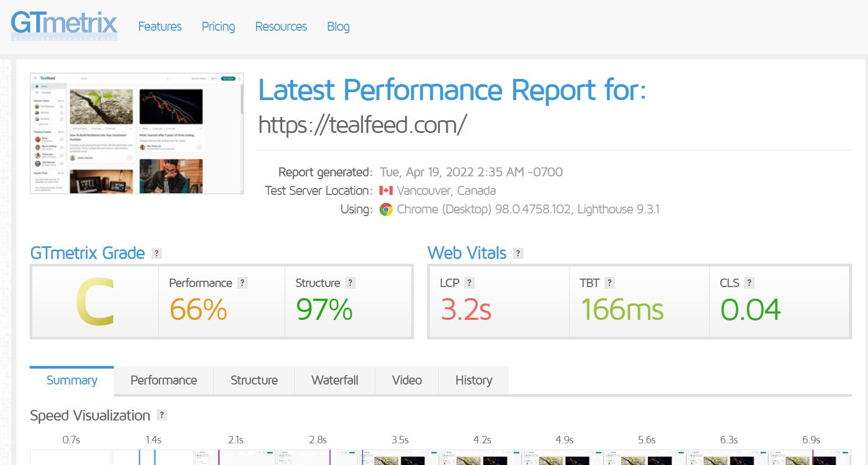Screen dimensions: 868x465
Task: Open the Resources navigation item
Action: pyautogui.click(x=281, y=26)
